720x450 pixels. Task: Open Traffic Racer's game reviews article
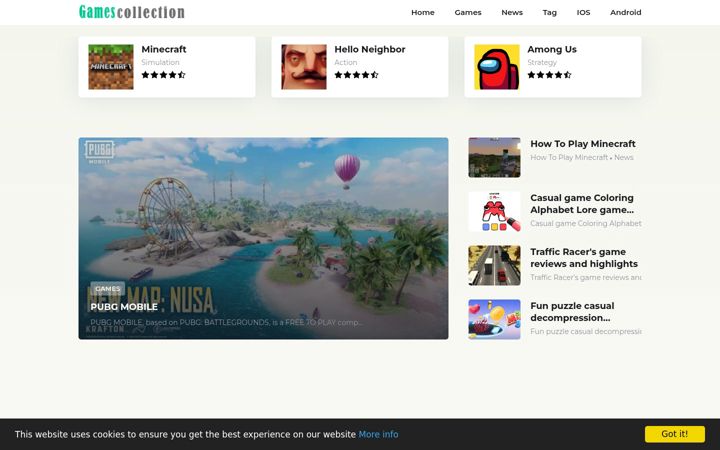click(584, 258)
